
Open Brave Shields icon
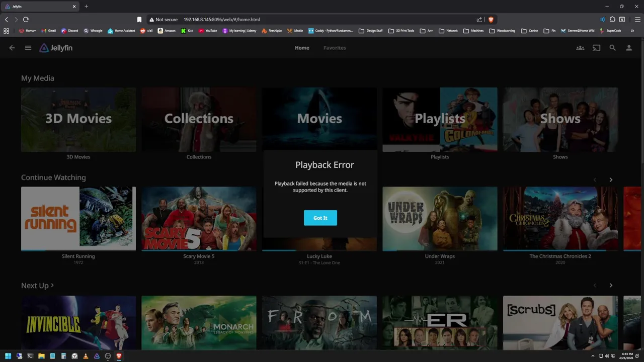(491, 20)
